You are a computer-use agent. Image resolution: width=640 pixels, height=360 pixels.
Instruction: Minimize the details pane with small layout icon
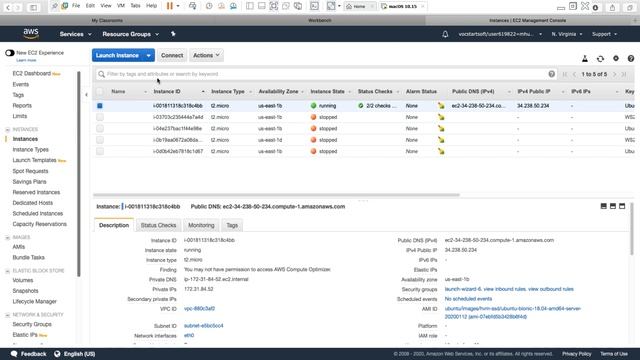[604, 206]
